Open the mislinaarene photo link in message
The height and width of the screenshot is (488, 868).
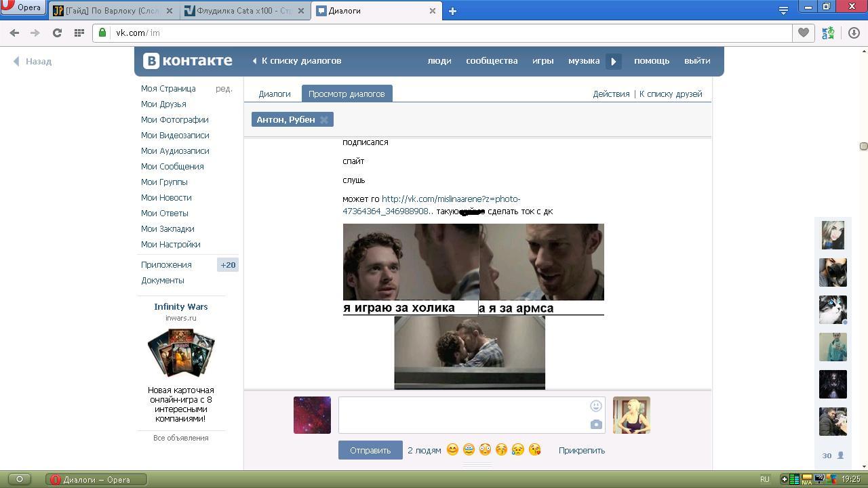[431, 205]
